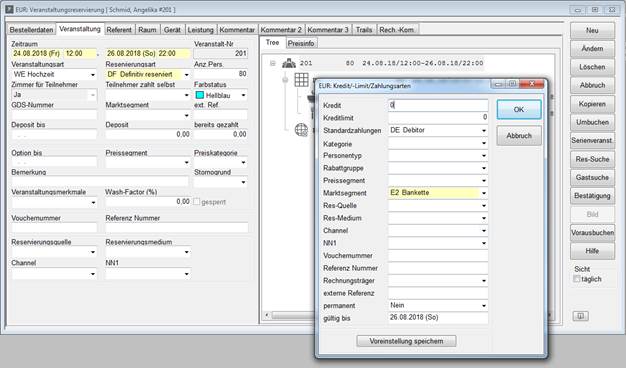
Task: Switch to the Referent tab
Action: click(x=119, y=30)
